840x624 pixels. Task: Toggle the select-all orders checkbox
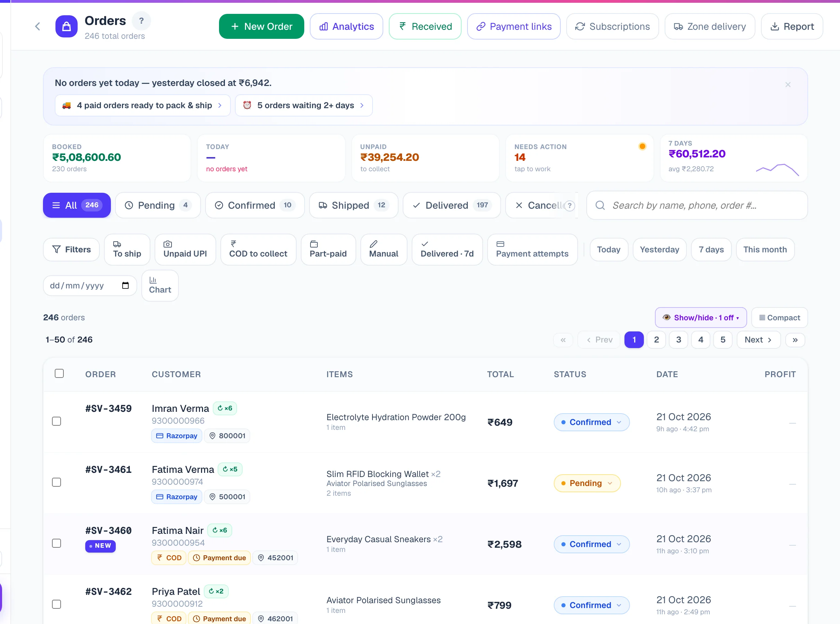point(59,374)
